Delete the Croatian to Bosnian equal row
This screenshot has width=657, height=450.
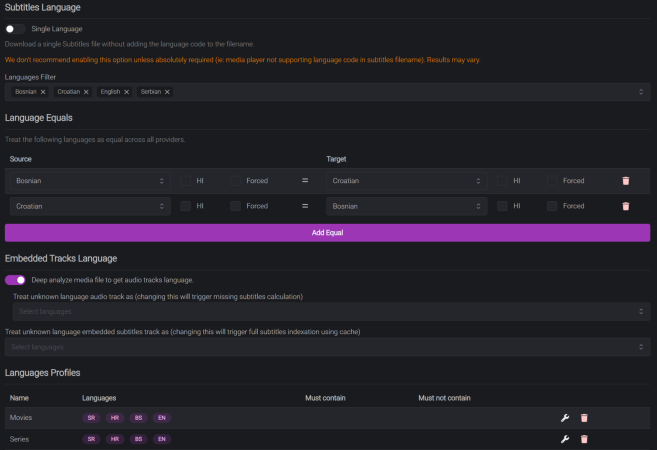tap(626, 206)
